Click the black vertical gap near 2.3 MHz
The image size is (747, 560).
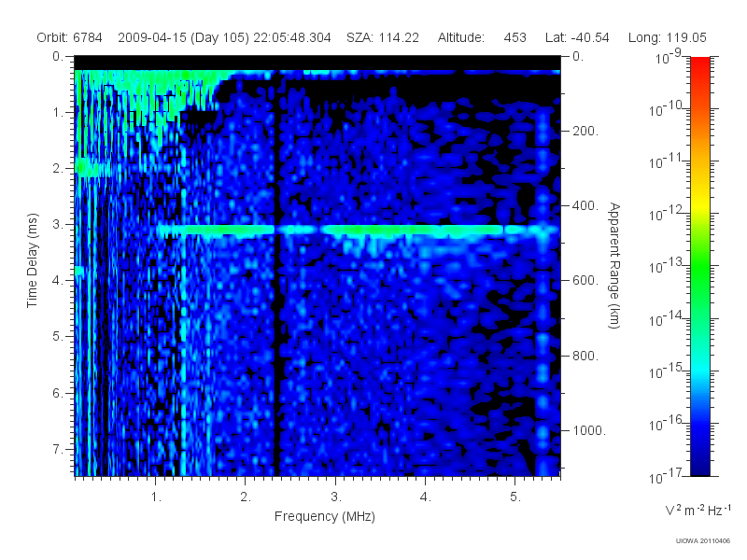pos(276,272)
